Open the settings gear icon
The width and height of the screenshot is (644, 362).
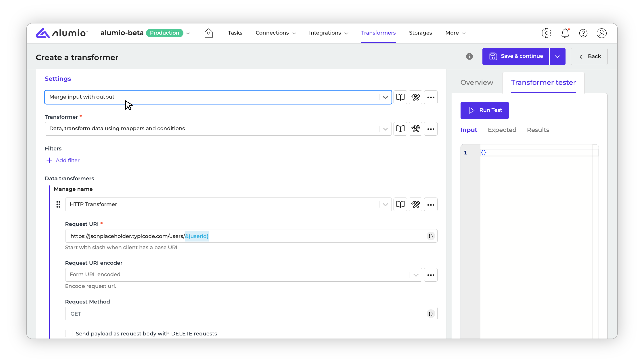547,33
